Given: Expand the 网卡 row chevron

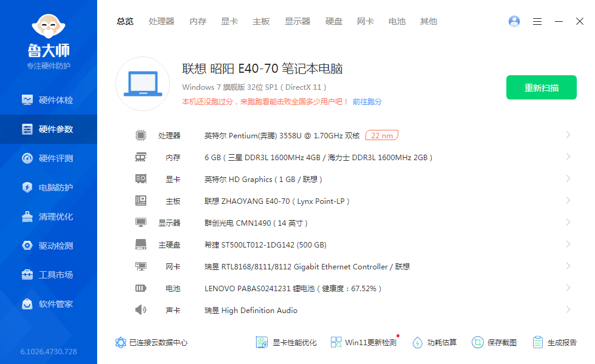Looking at the screenshot, I should pyautogui.click(x=568, y=266).
